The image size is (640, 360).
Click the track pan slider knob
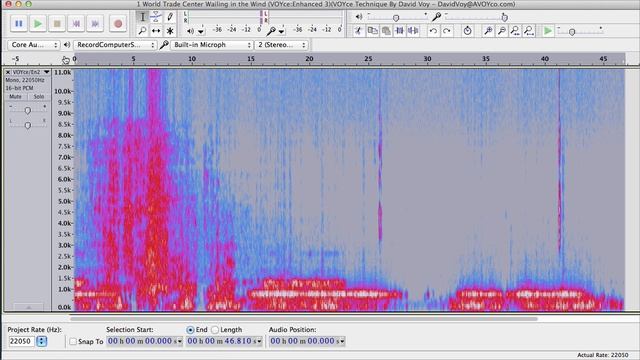click(x=27, y=125)
